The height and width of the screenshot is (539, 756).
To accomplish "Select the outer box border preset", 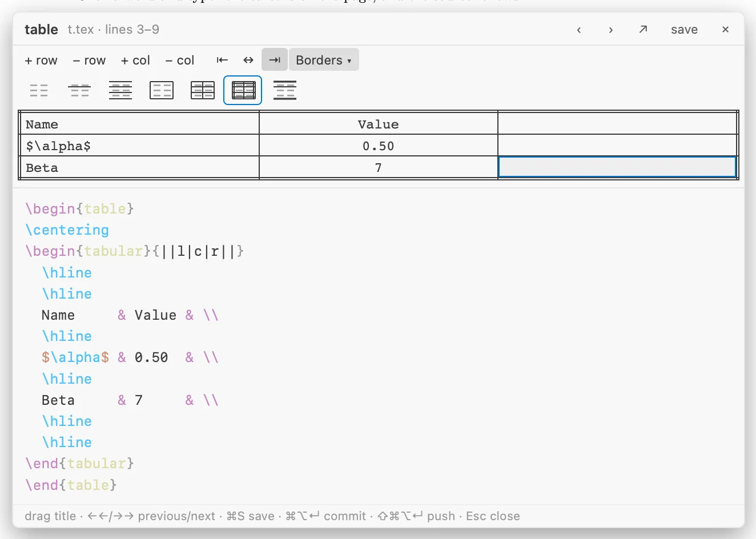I will [x=162, y=90].
